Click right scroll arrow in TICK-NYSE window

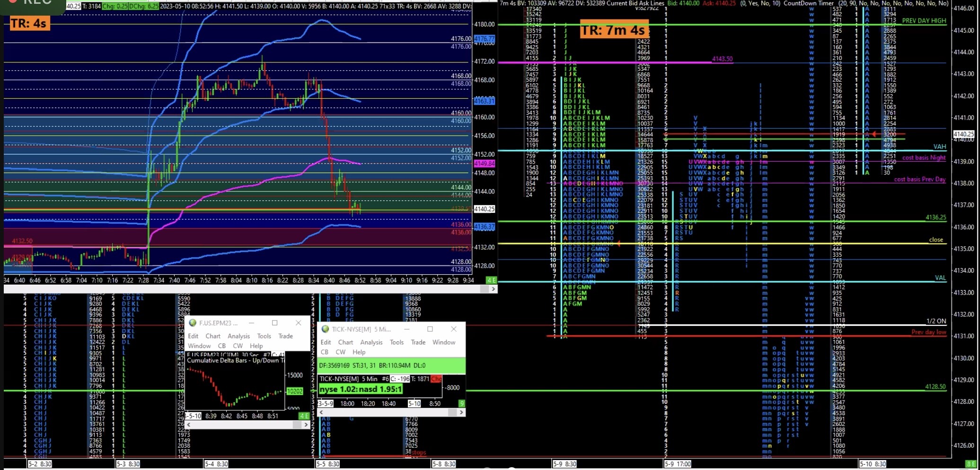pos(461,412)
